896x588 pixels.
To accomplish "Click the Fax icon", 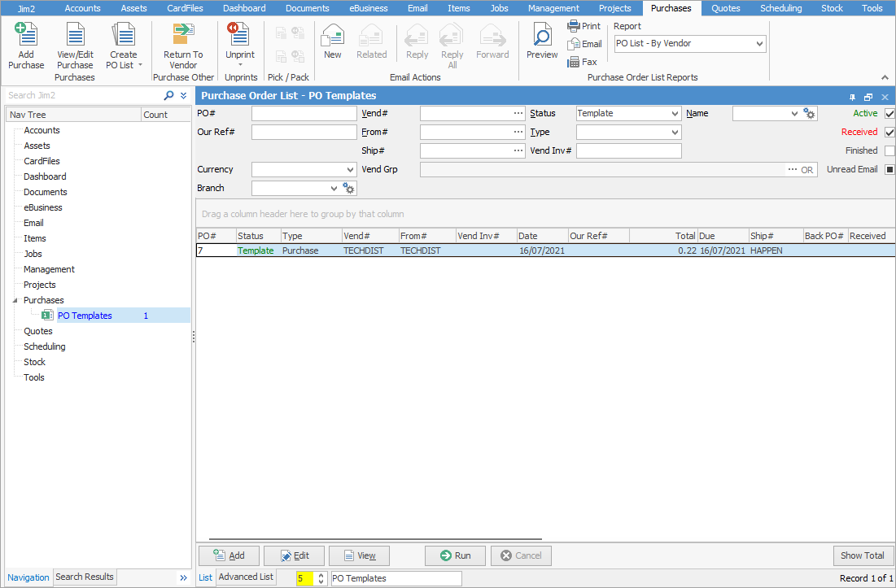I will coord(574,61).
